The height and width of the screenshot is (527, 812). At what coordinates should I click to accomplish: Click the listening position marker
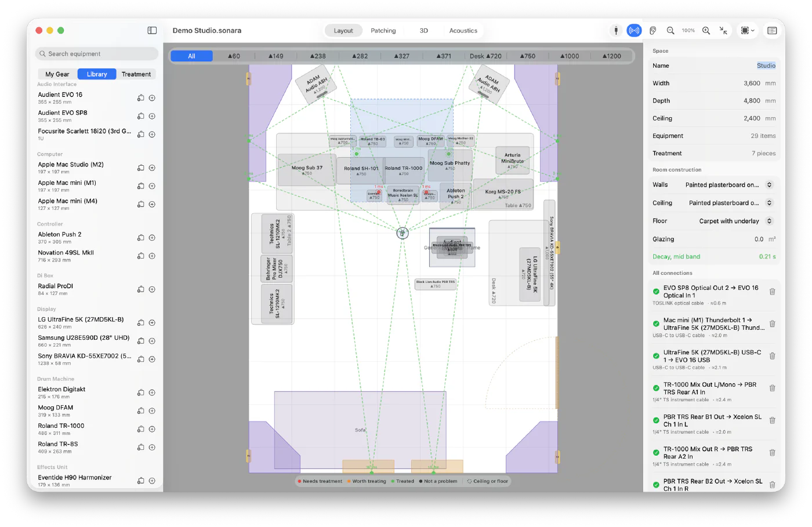pos(403,233)
